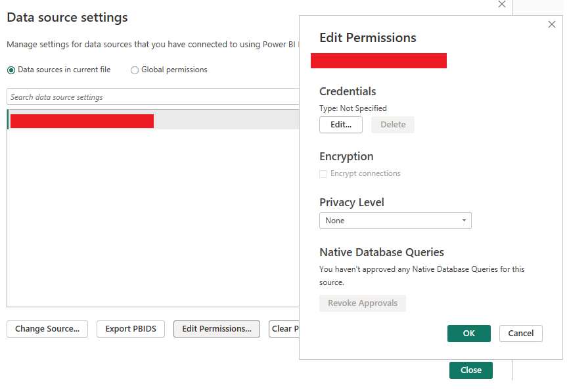The height and width of the screenshot is (392, 567).
Task: Select the redacted data source row
Action: pos(153,120)
